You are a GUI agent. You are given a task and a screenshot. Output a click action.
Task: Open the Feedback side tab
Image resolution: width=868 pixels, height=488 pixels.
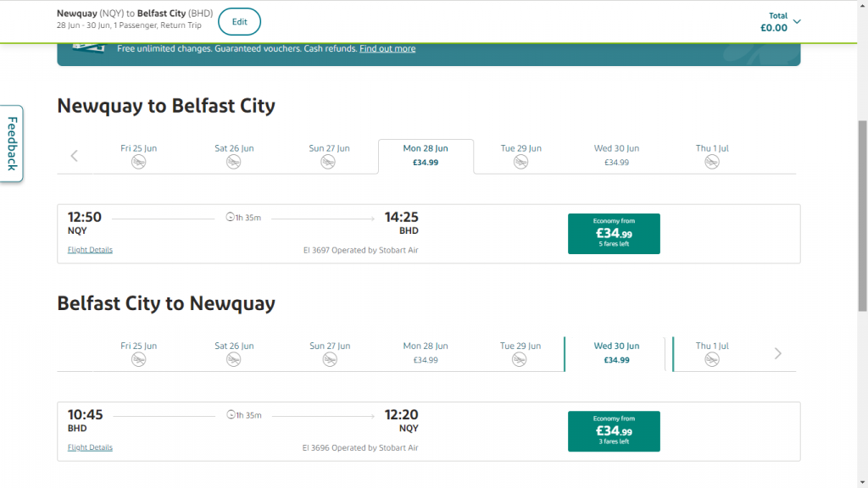tap(12, 143)
